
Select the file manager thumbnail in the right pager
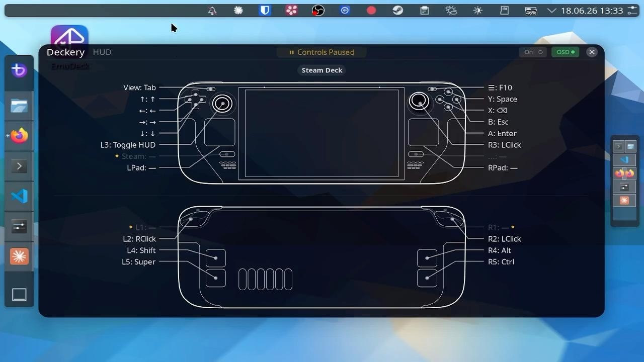(x=630, y=146)
